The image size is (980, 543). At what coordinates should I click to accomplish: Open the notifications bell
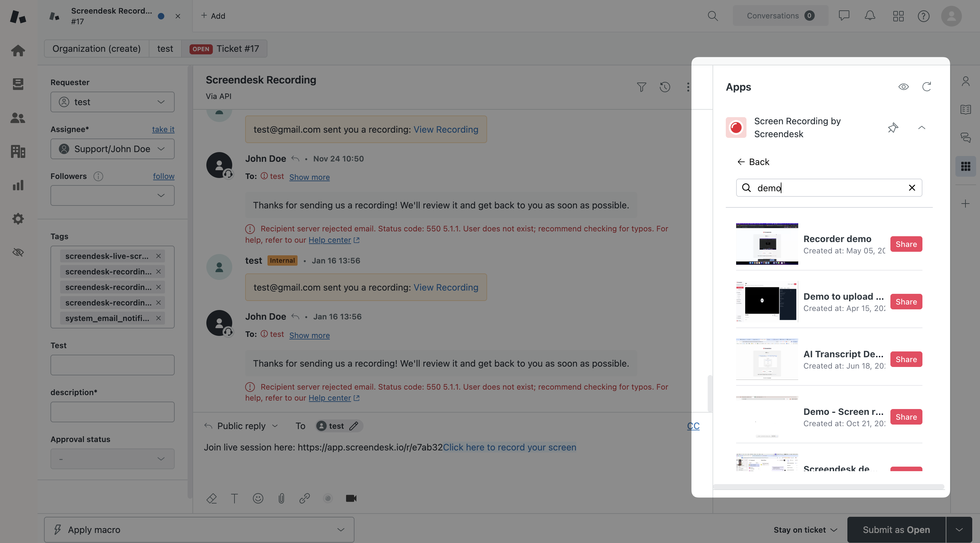870,16
